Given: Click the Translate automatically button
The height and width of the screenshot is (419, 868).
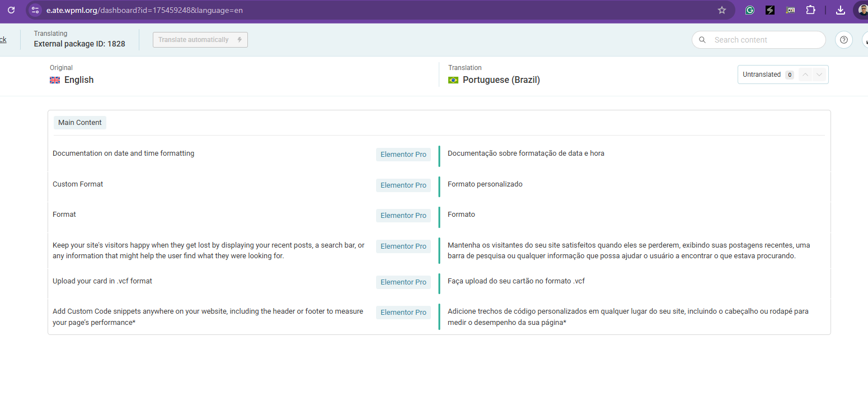Looking at the screenshot, I should 200,40.
